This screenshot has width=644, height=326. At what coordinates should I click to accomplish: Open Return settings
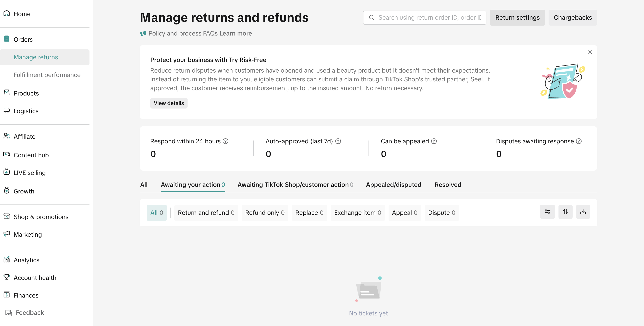[x=517, y=17]
